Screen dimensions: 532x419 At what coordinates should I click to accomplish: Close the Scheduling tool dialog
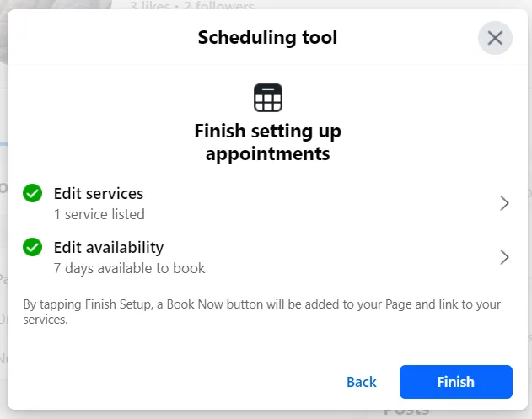coord(495,38)
